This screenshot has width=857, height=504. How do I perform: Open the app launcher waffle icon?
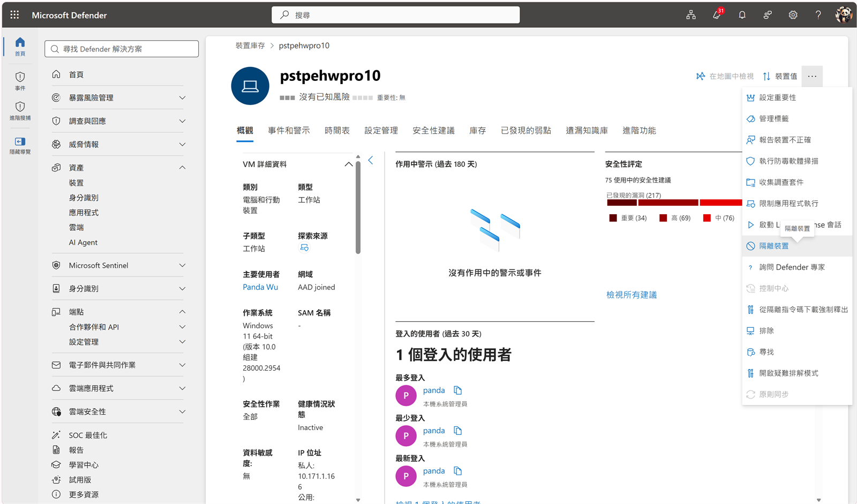[x=14, y=15]
